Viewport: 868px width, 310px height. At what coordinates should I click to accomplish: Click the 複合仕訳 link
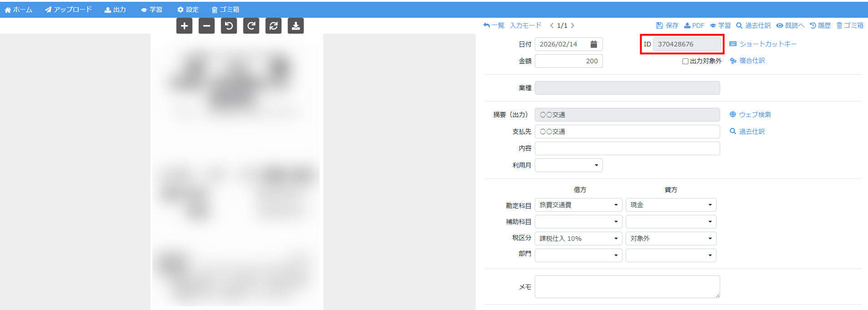pyautogui.click(x=748, y=61)
